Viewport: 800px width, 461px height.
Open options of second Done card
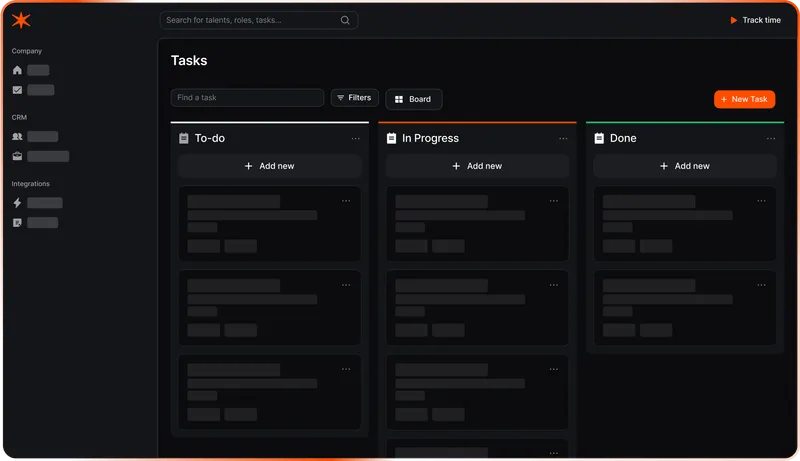761,285
